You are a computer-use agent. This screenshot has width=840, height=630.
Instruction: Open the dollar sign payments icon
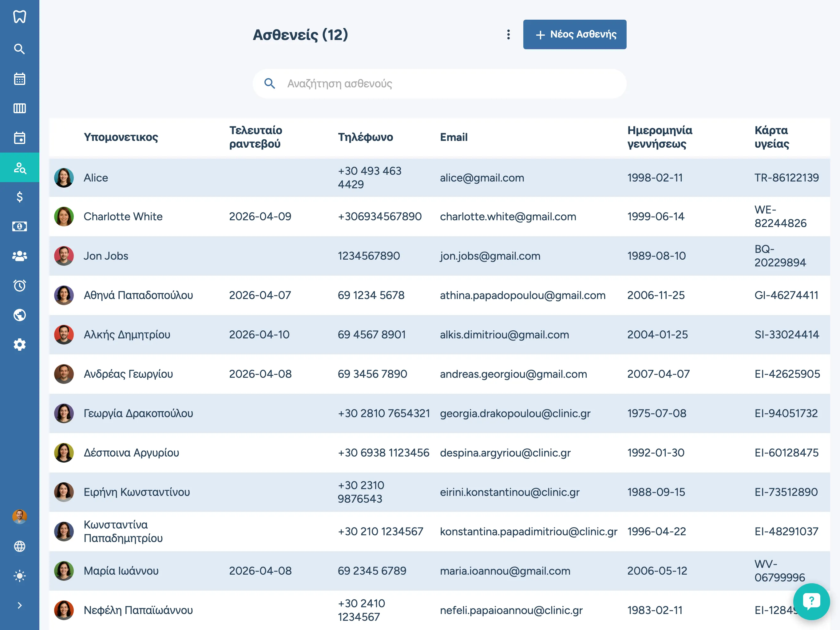pyautogui.click(x=19, y=197)
